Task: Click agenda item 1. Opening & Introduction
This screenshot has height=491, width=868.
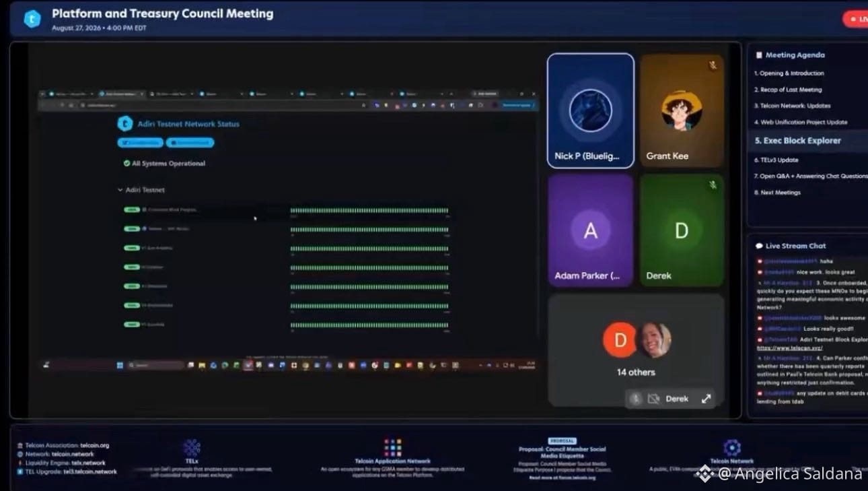Action: 789,73
